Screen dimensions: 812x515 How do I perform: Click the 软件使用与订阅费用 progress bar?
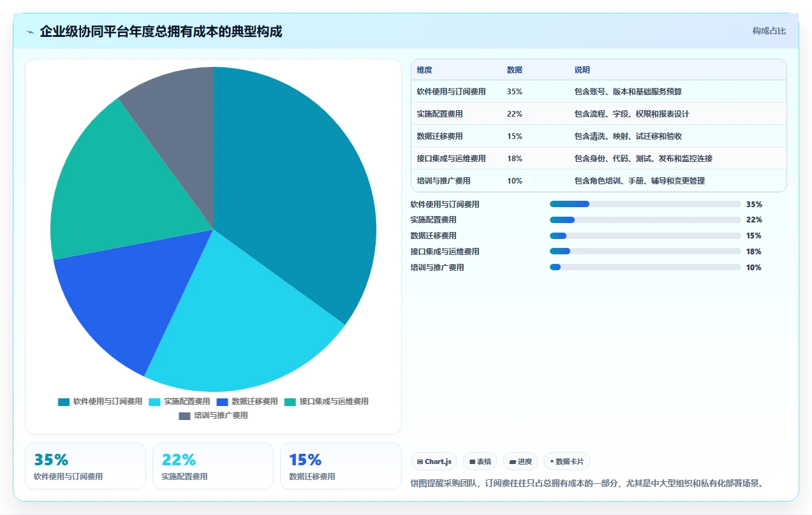click(x=646, y=204)
